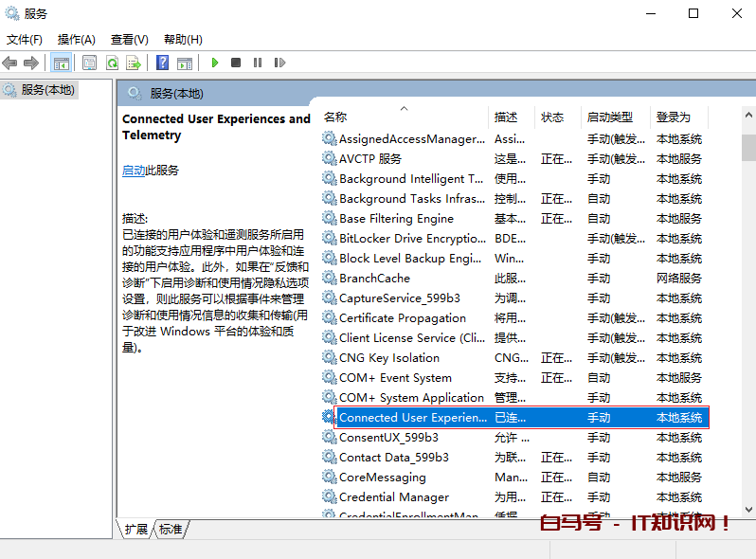This screenshot has height=559, width=756.
Task: Click the Export List toolbar icon
Action: [x=133, y=63]
